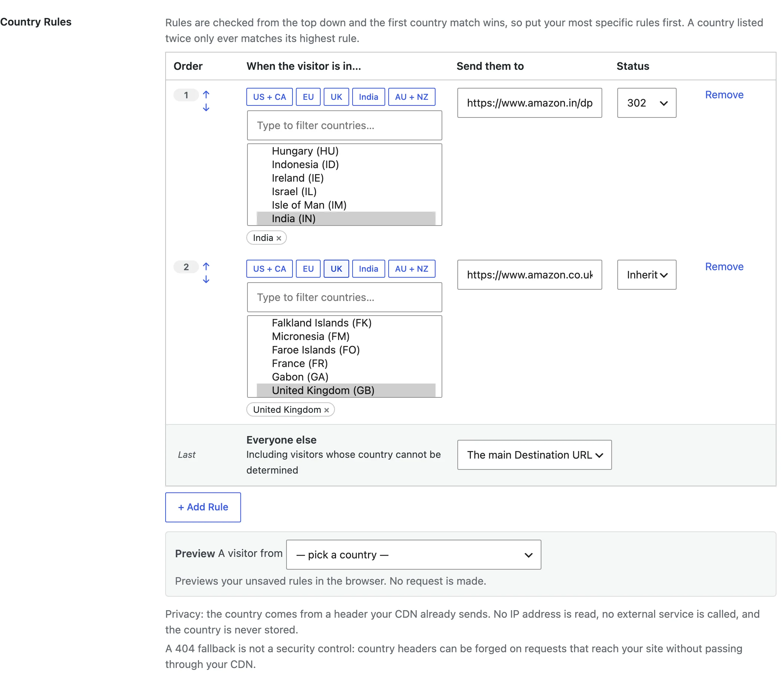This screenshot has height=683, width=784.
Task: Select Indonesia (ID) in country list
Action: (x=346, y=165)
